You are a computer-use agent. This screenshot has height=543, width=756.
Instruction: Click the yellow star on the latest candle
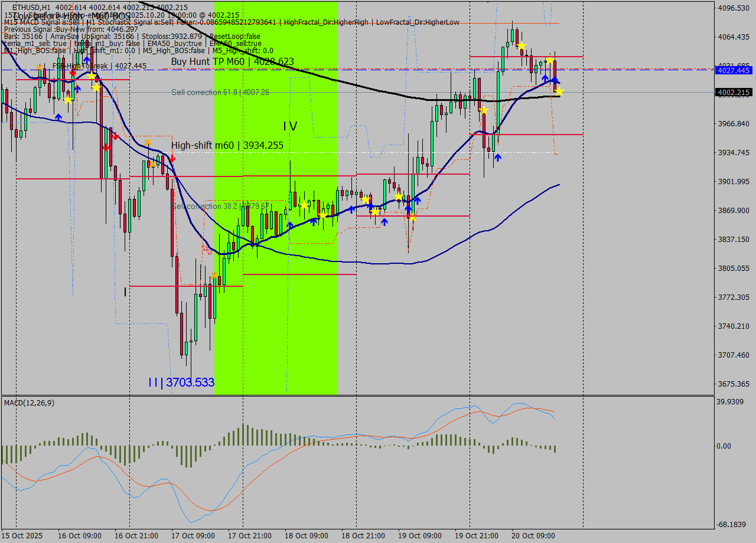tap(559, 91)
